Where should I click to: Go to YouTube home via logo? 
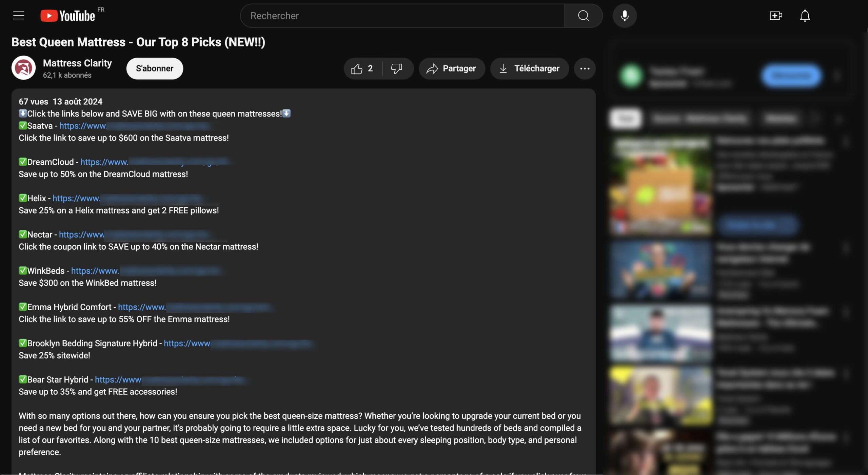(68, 16)
